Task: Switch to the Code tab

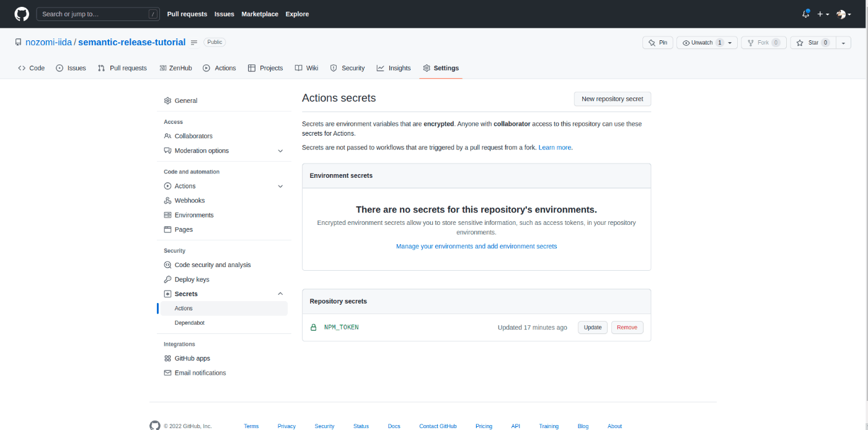Action: point(31,68)
